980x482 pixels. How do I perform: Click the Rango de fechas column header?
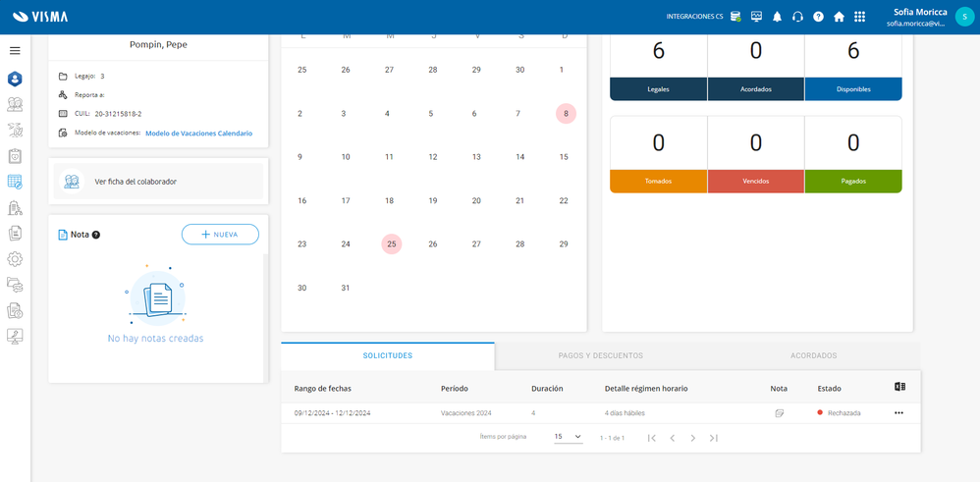(322, 388)
